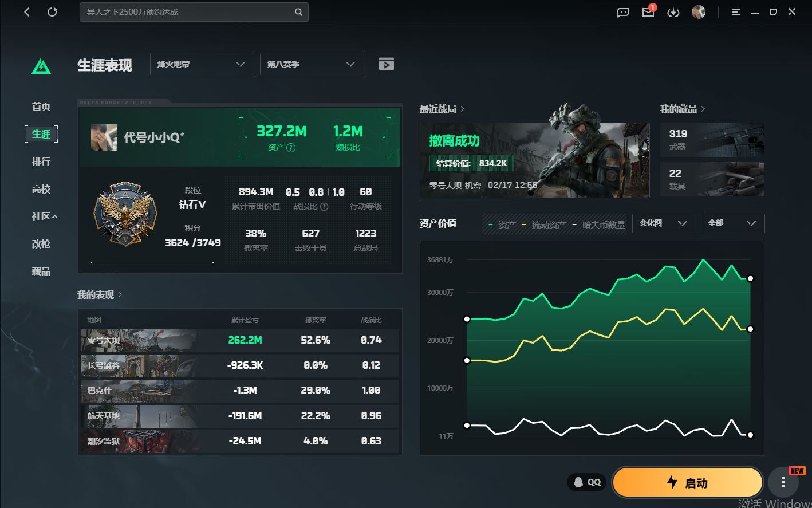Click the video replay icon
Viewport: 812px width, 508px height.
[387, 64]
